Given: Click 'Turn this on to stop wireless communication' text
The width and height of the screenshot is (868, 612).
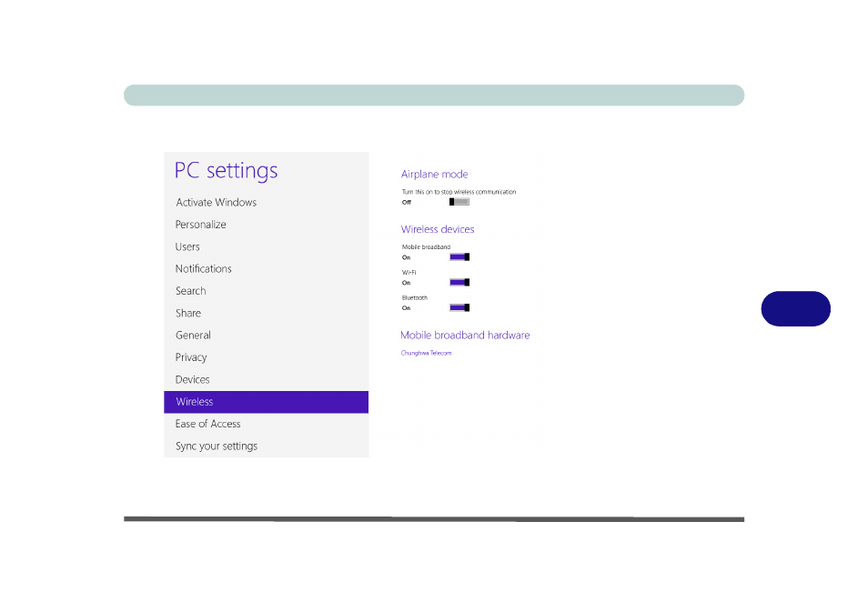Looking at the screenshot, I should point(459,192).
